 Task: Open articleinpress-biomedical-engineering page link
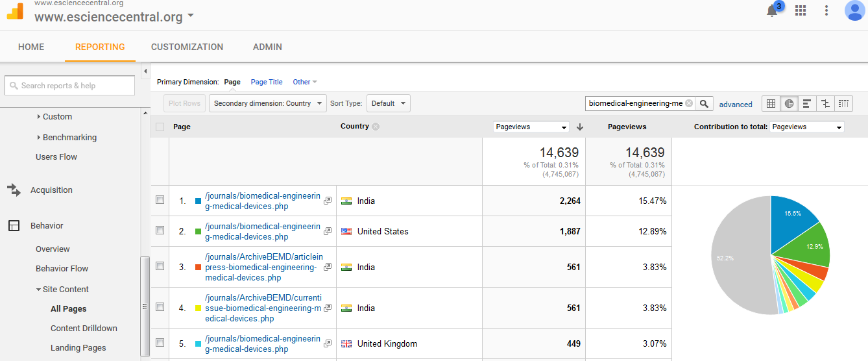coord(263,267)
